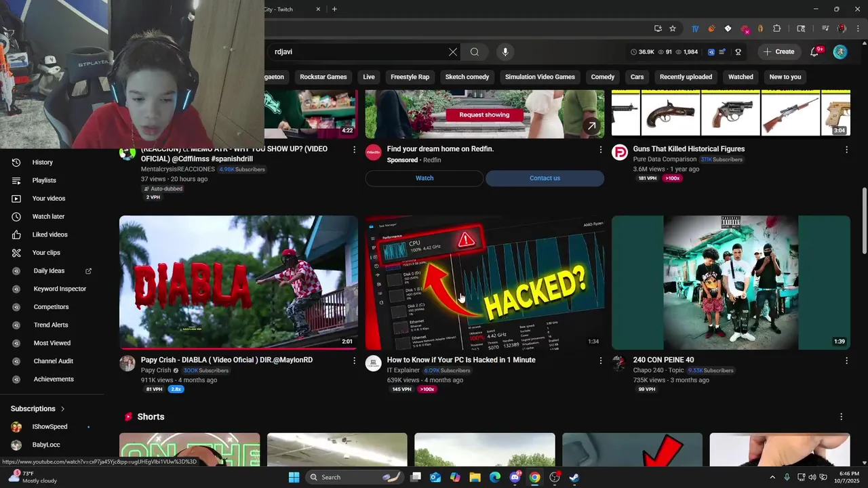Viewport: 868px width, 488px height.
Task: Click the page vertical scrollbar
Action: (x=864, y=220)
